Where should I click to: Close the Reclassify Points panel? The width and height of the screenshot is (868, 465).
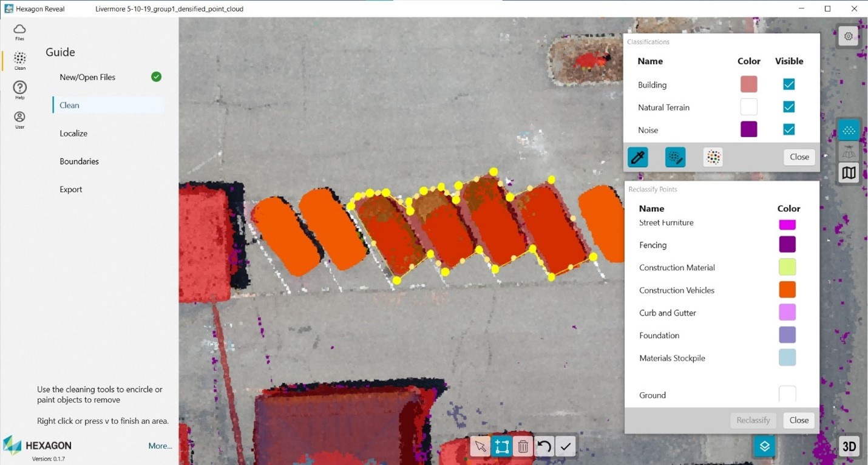click(x=799, y=420)
